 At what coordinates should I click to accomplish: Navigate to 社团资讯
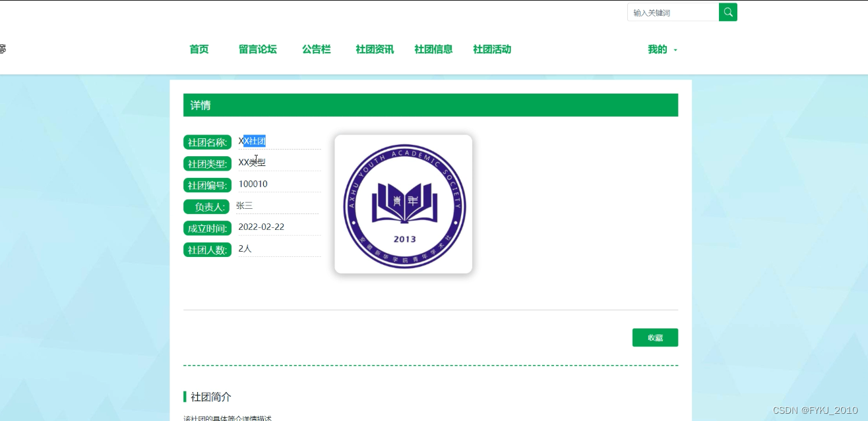(x=375, y=49)
